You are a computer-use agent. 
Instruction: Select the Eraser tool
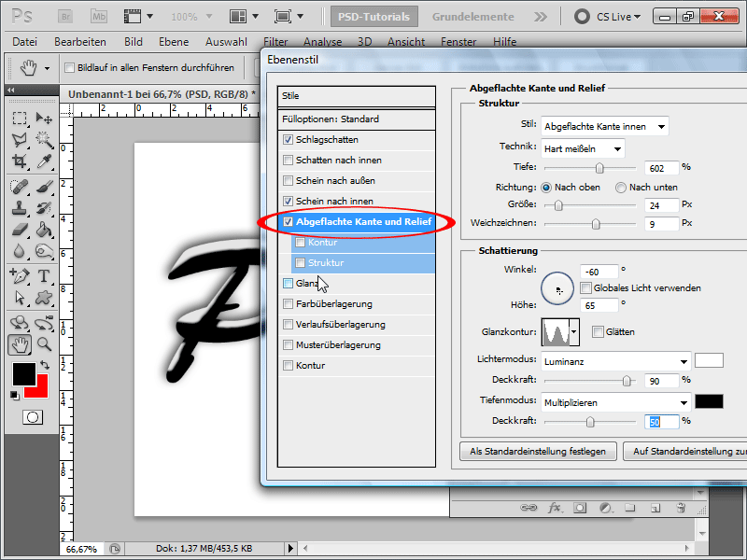tap(19, 230)
